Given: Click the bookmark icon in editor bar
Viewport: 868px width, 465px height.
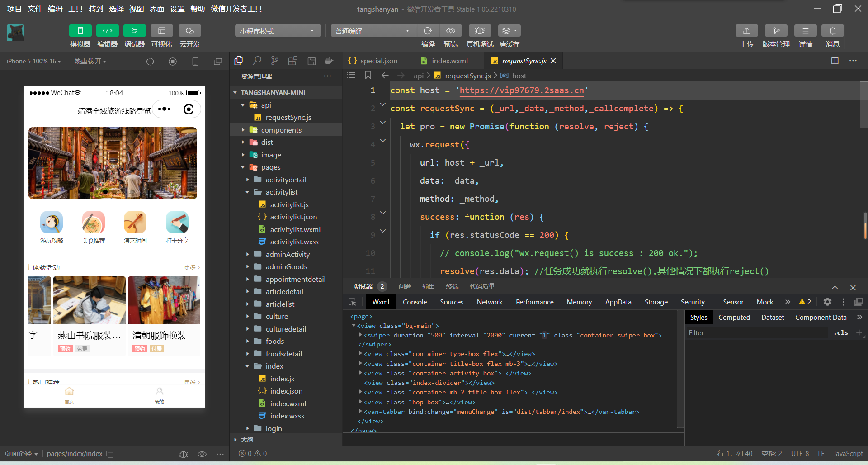Looking at the screenshot, I should click(368, 76).
